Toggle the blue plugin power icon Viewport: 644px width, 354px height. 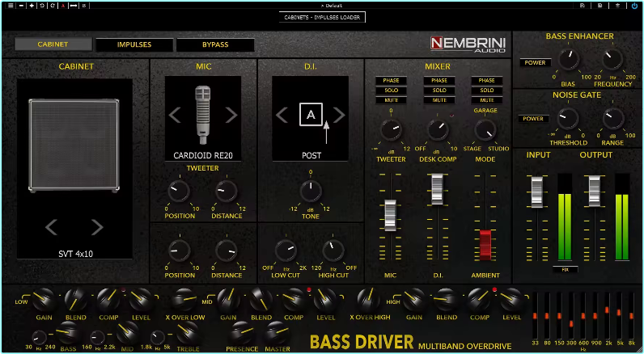[x=635, y=6]
